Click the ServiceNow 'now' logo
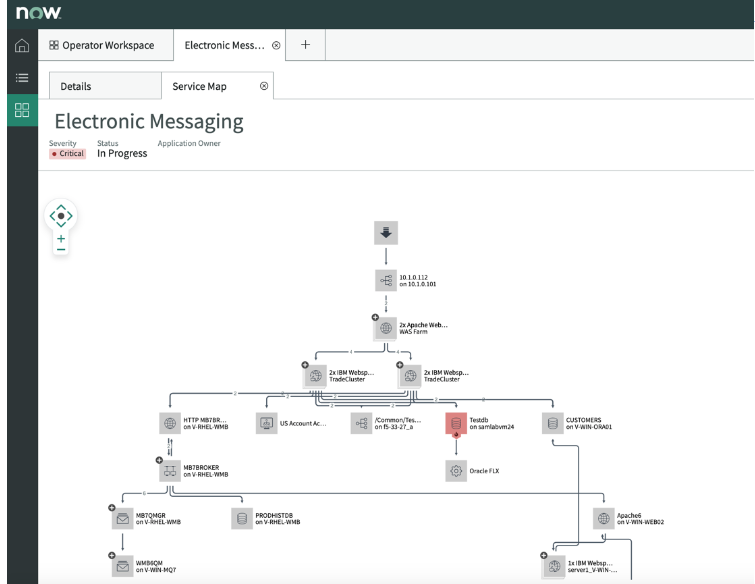The image size is (755, 584). [38, 13]
